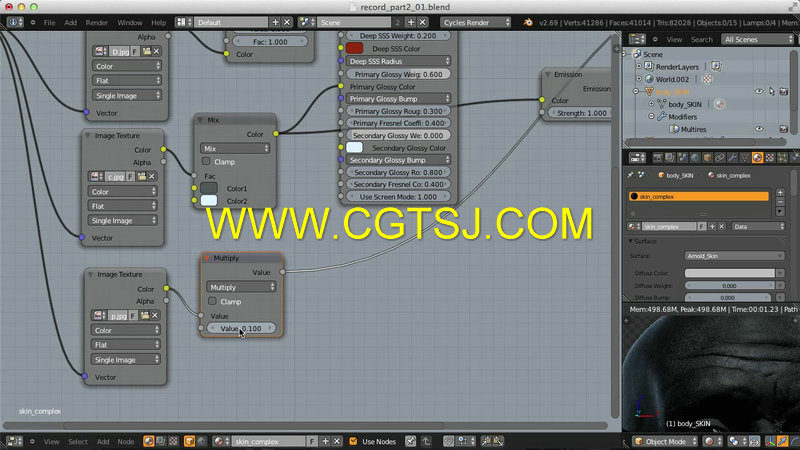Choose world shader nodes globe icon
Screen dimensions: 800x450
tap(202, 441)
